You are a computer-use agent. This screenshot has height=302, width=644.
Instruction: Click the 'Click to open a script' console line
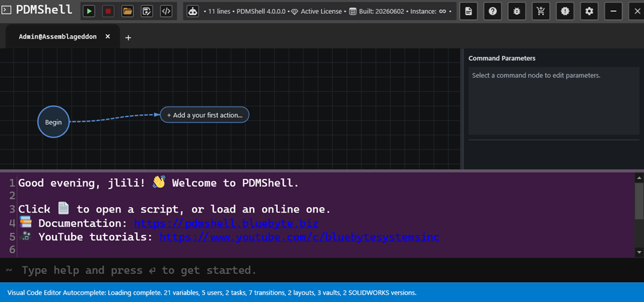pos(175,210)
